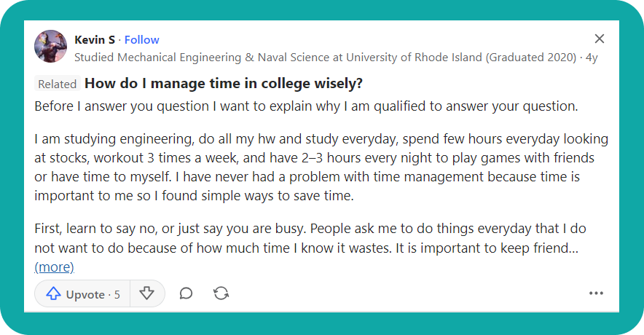Viewport: 644px width, 335px height.
Task: Open the comments on this answer
Action: click(186, 293)
